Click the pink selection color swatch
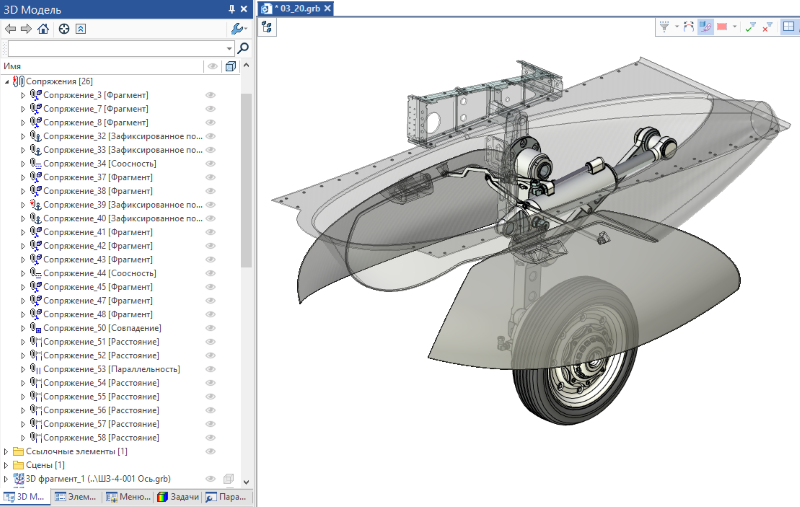Image resolution: width=800 pixels, height=507 pixels. point(721,27)
